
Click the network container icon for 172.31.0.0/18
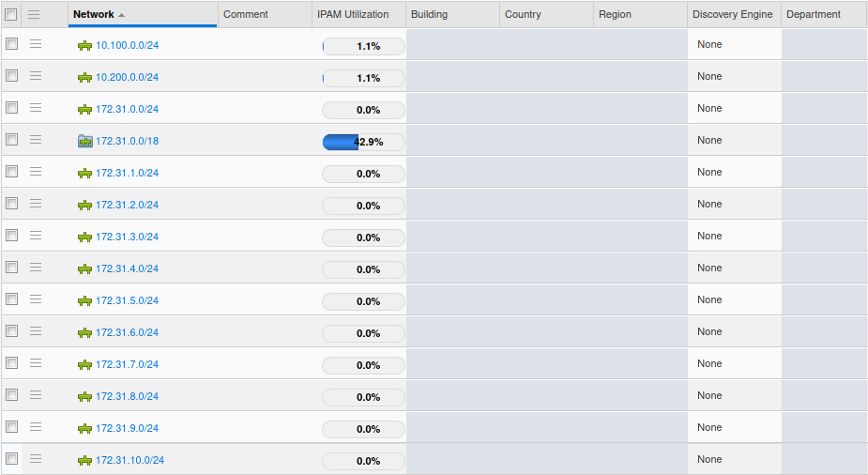point(84,141)
